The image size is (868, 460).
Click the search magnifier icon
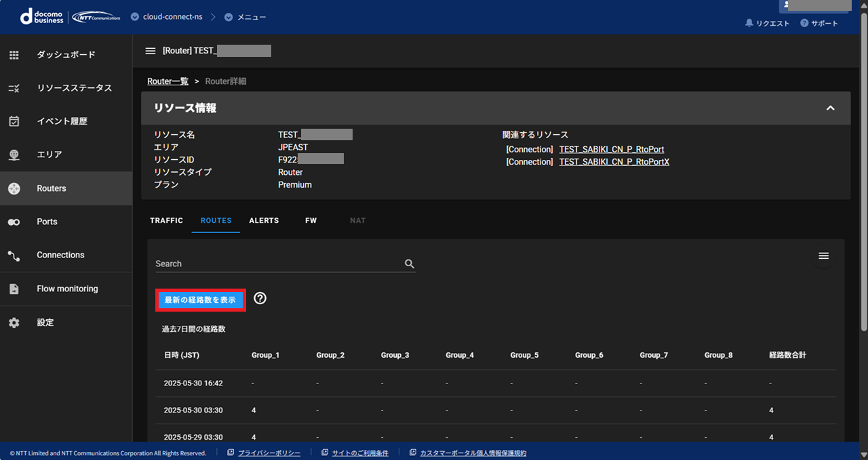(410, 264)
